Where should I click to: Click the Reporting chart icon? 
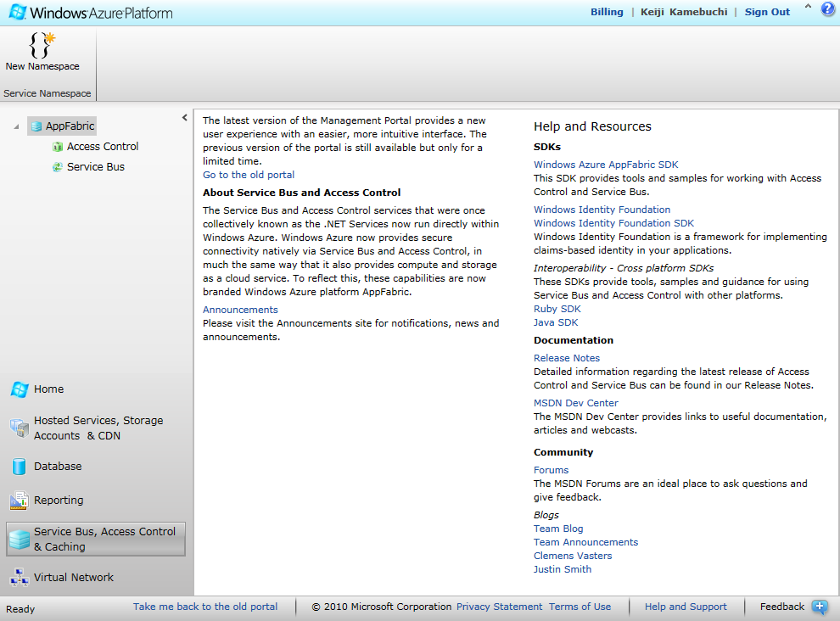tap(19, 501)
